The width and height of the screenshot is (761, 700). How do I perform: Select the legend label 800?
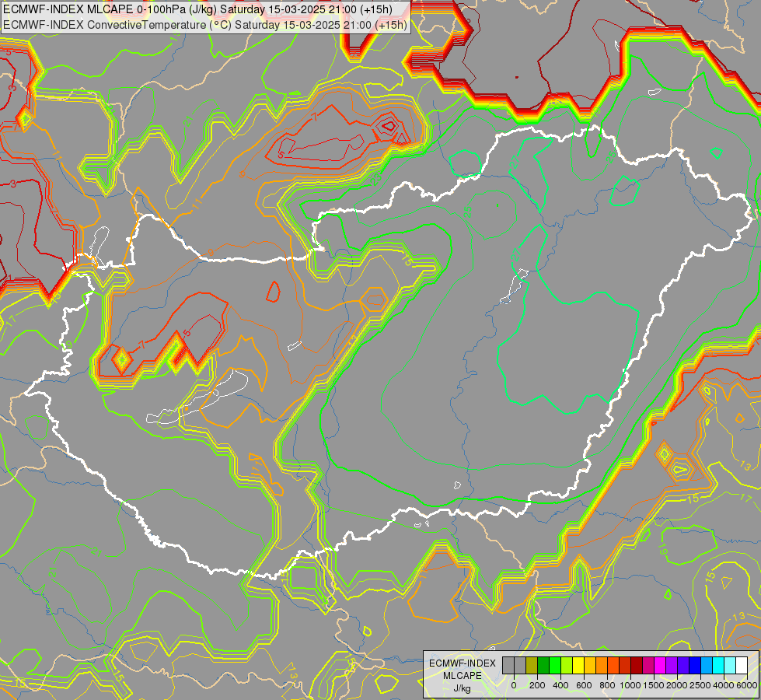point(607,685)
